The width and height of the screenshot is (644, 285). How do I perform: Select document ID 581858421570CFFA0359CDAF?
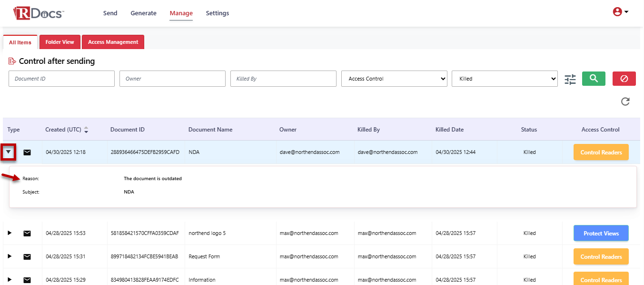pyautogui.click(x=145, y=233)
